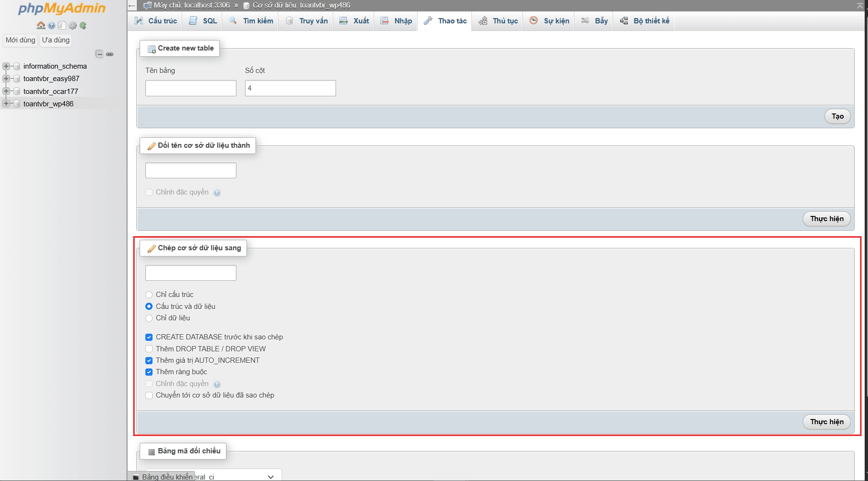Screen dimensions: 868x481
Task: Open the SQL documentation page icon
Action: point(62,25)
